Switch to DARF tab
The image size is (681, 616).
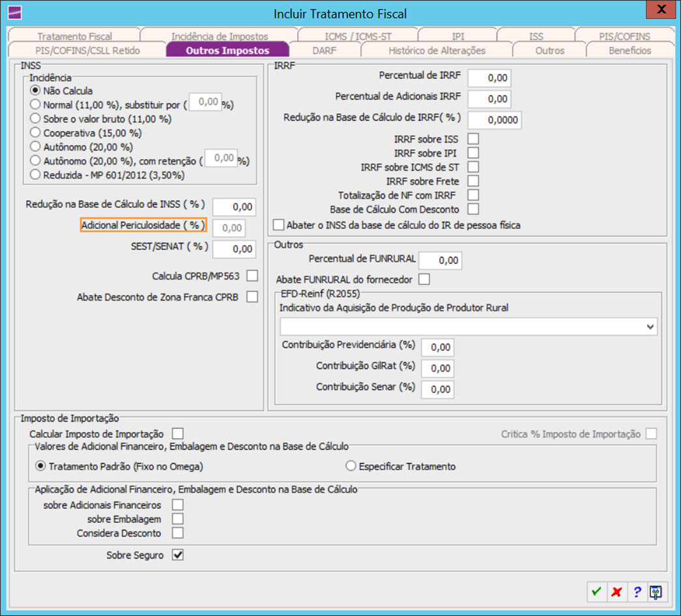click(325, 50)
